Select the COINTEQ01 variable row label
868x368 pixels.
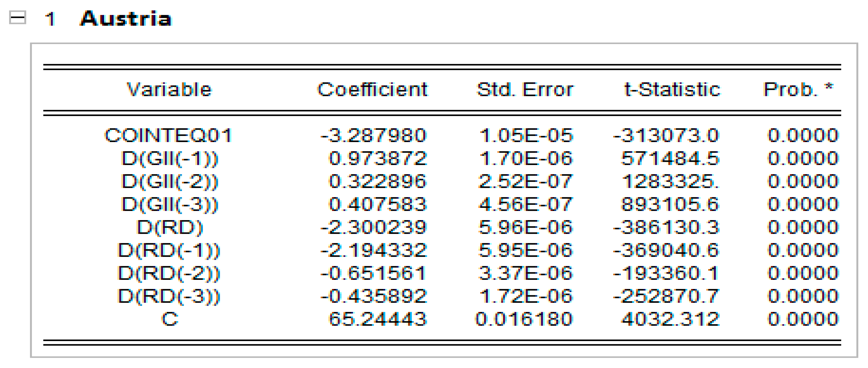[169, 136]
